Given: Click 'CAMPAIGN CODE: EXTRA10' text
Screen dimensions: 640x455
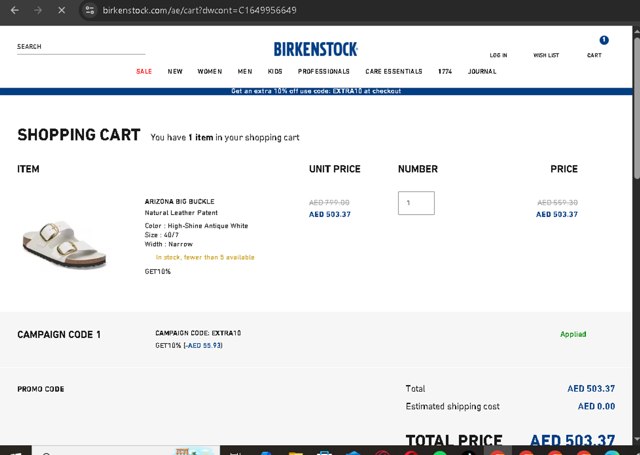Looking at the screenshot, I should (x=198, y=333).
